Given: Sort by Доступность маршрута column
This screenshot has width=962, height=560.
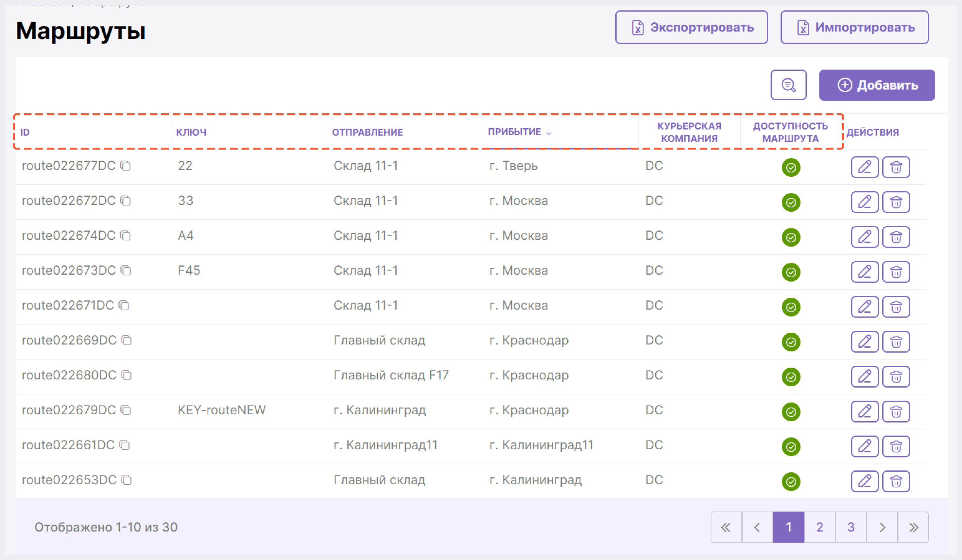Looking at the screenshot, I should pos(790,132).
